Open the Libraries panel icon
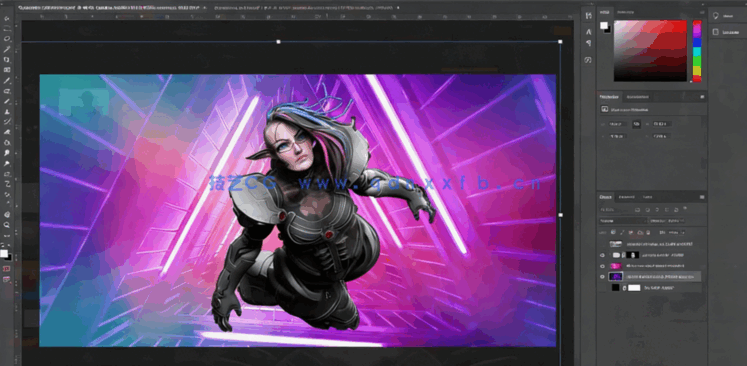 tap(715, 32)
